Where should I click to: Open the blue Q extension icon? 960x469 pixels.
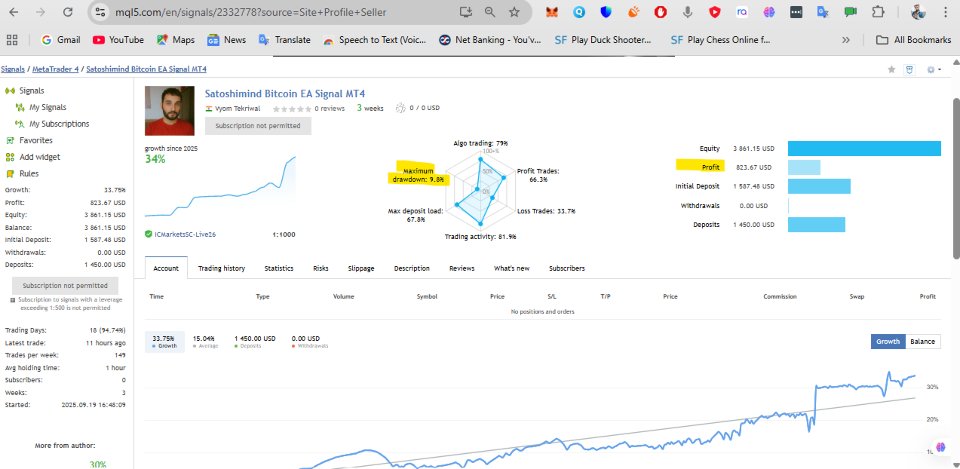[x=579, y=12]
